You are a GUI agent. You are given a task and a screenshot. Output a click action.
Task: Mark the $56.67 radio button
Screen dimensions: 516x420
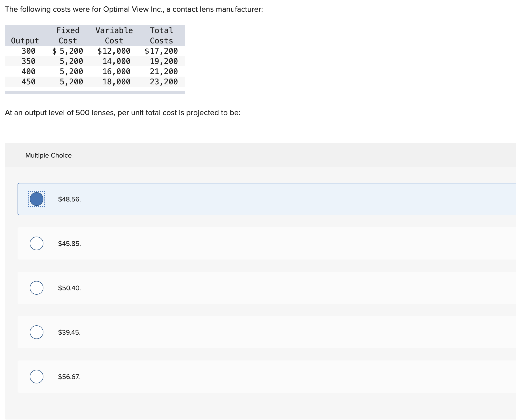pyautogui.click(x=37, y=377)
